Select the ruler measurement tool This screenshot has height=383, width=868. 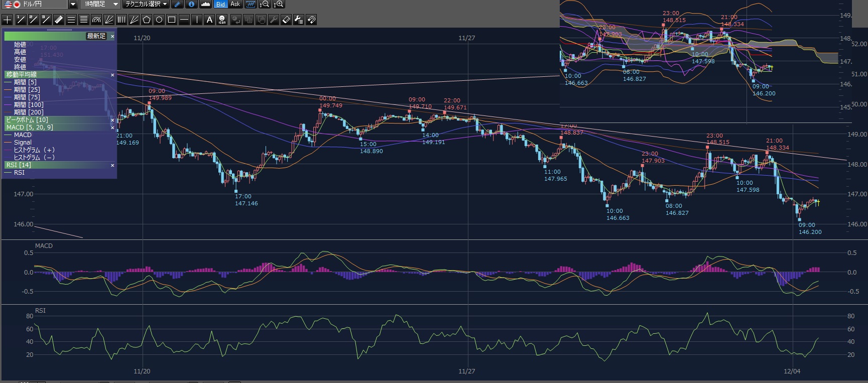point(58,20)
